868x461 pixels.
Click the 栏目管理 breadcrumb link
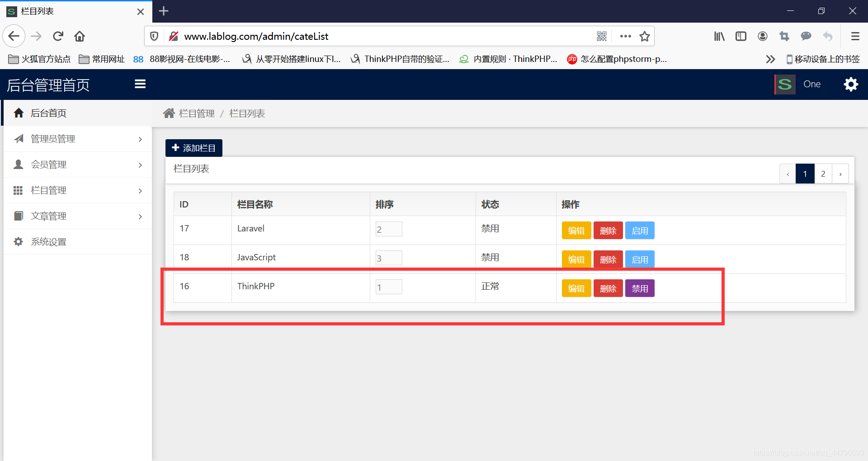pos(197,113)
